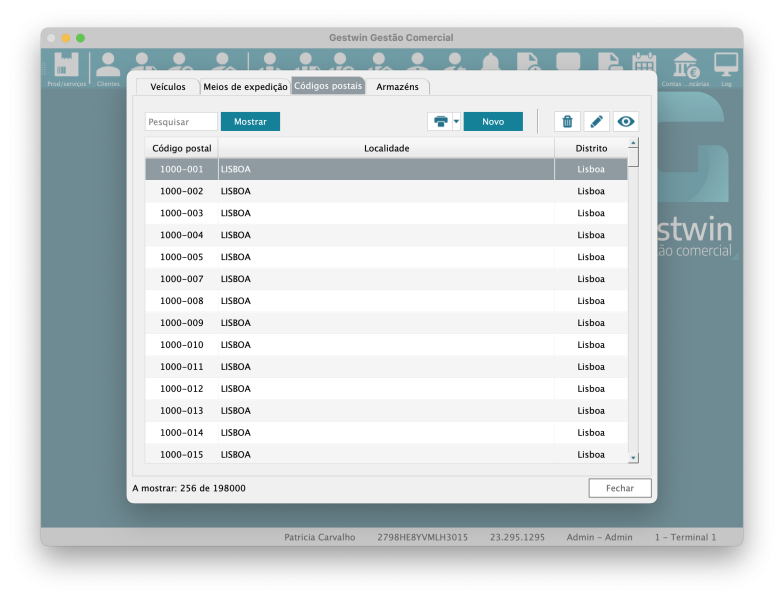This screenshot has height=600, width=784.
Task: Delete record using trash icon
Action: (567, 122)
